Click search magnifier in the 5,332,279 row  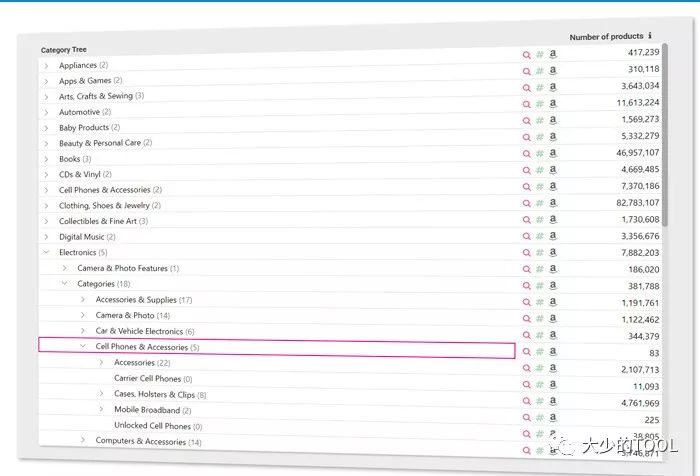tap(527, 138)
